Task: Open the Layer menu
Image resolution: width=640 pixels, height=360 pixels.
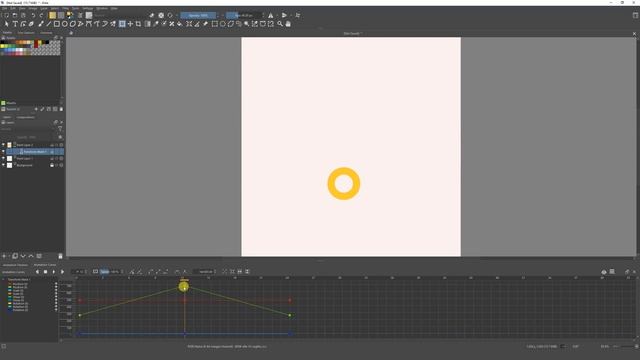Action: [x=44, y=8]
